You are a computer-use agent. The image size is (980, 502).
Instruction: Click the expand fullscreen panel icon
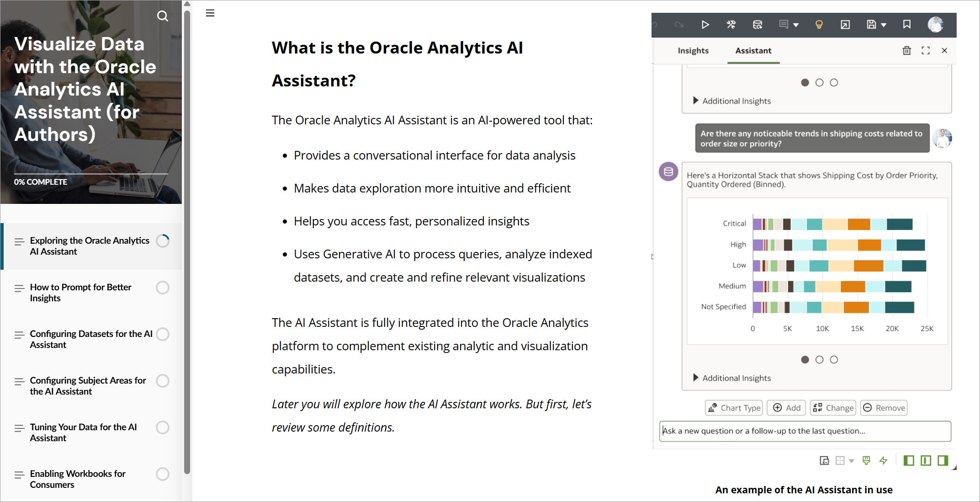tap(926, 51)
